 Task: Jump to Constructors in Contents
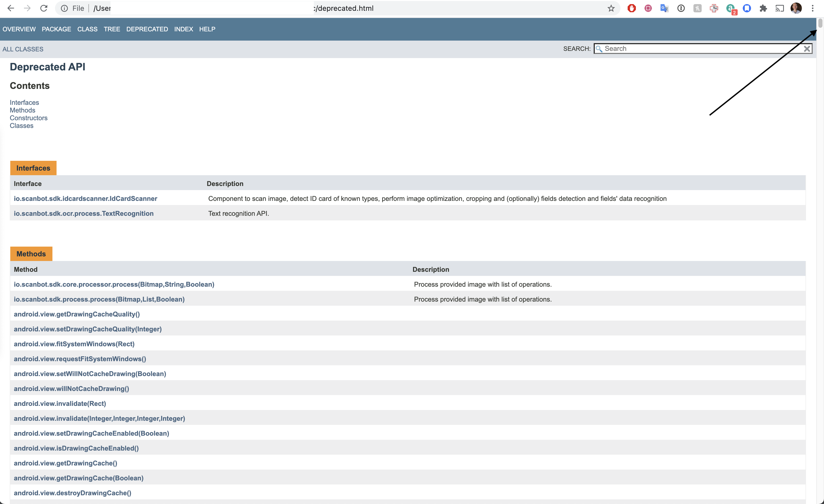(x=29, y=118)
